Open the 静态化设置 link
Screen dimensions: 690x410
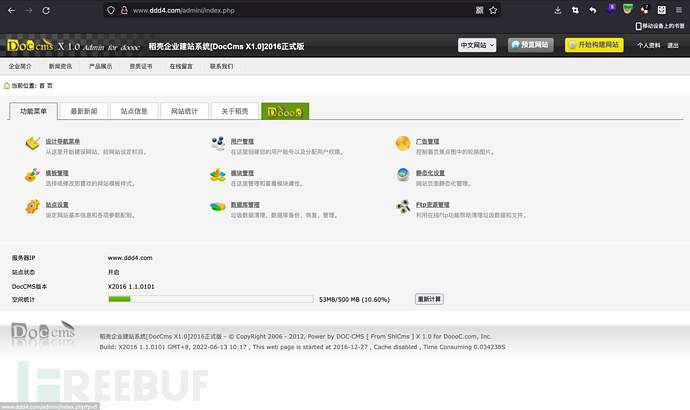coord(430,173)
